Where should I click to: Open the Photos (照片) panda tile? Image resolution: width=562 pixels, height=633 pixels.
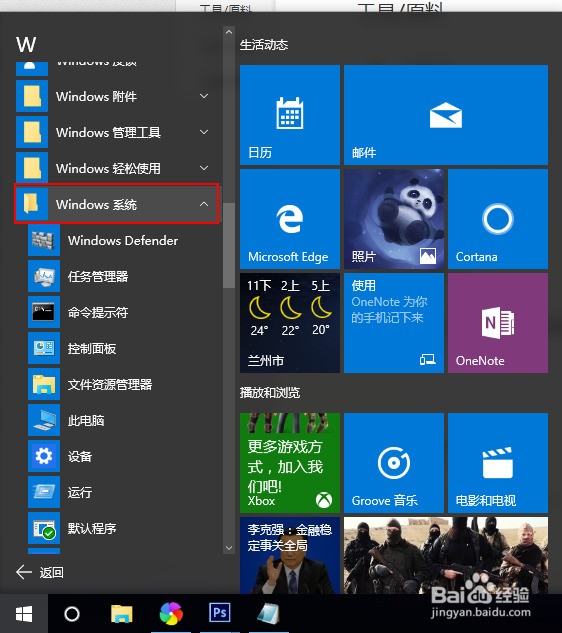394,219
